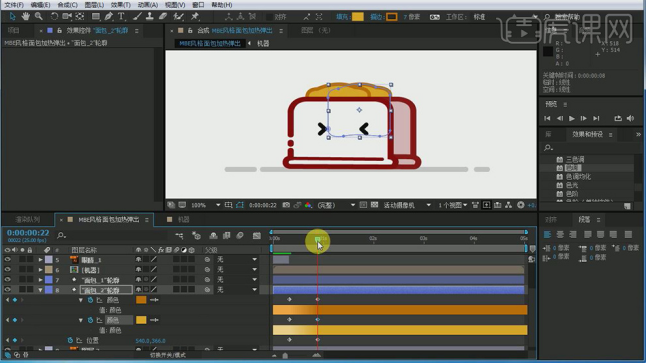
Task: Hide layer 6 机器 eye visibility
Action: pyautogui.click(x=7, y=270)
